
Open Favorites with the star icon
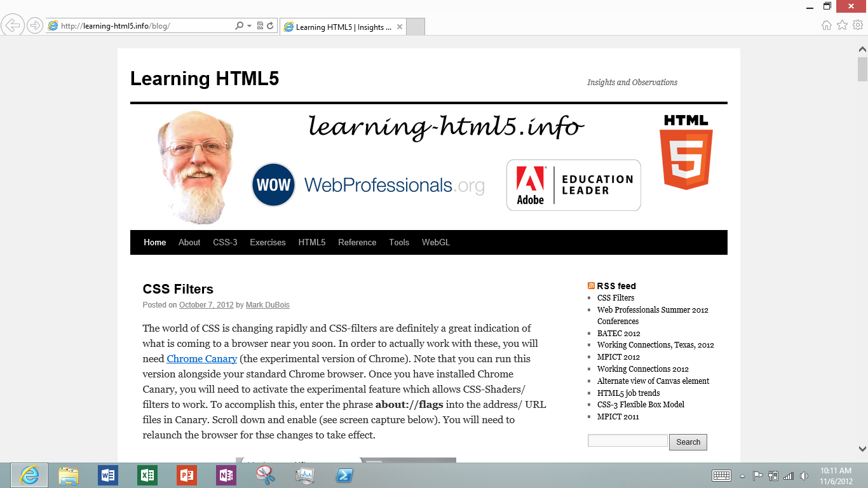[843, 25]
